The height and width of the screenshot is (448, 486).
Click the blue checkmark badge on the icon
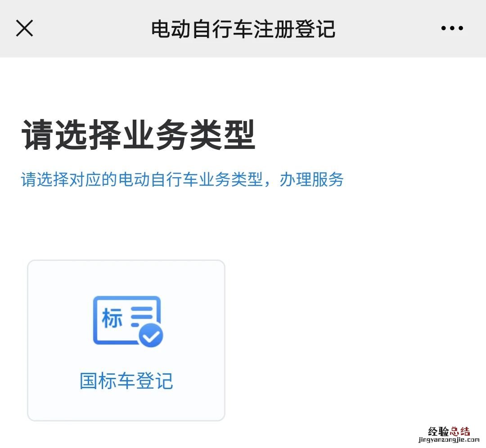coord(151,335)
